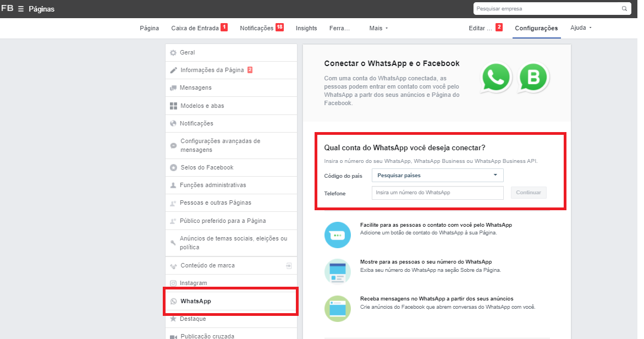Click the video camera icon for Publicação cruzada
This screenshot has height=339, width=644.
(x=173, y=337)
